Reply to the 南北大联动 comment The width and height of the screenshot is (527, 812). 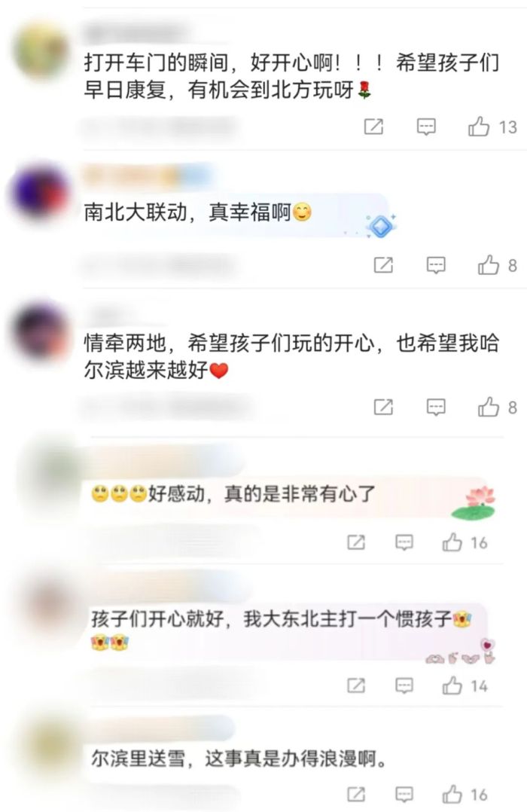click(436, 266)
